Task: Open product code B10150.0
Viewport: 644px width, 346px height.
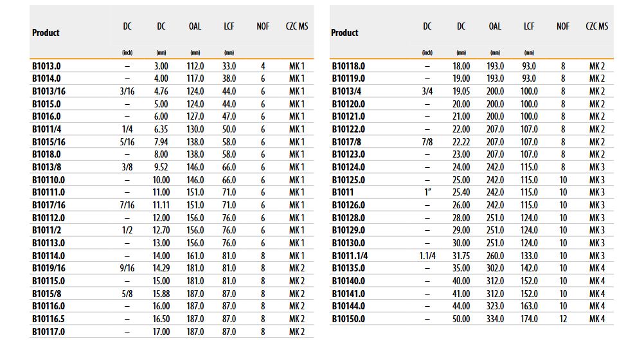Action: click(348, 318)
